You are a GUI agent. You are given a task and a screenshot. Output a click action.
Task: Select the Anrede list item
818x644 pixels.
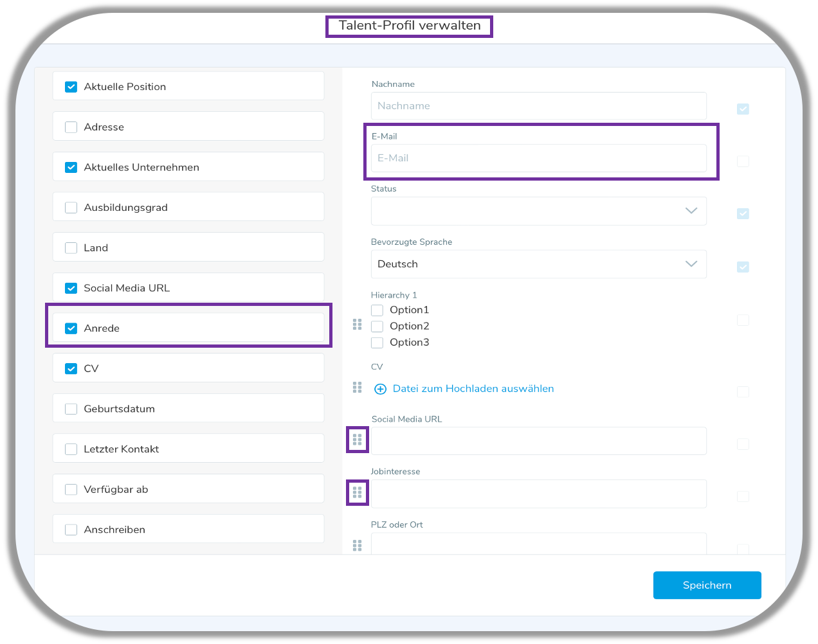[x=188, y=328]
